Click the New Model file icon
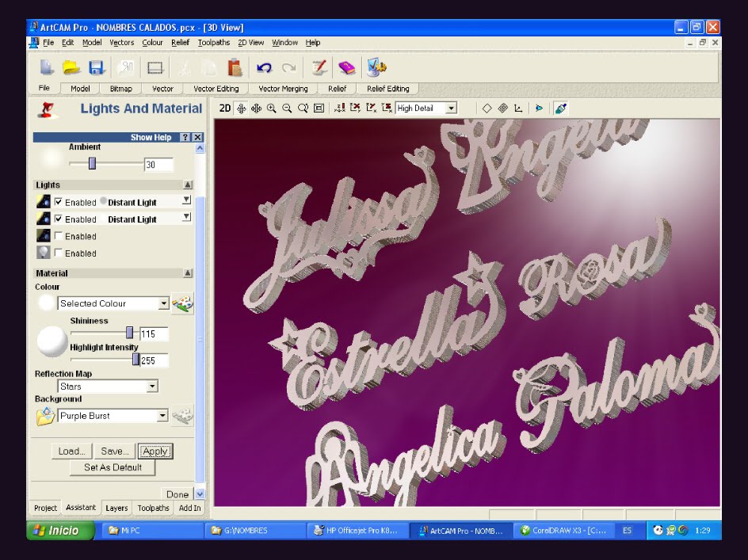 (x=46, y=67)
